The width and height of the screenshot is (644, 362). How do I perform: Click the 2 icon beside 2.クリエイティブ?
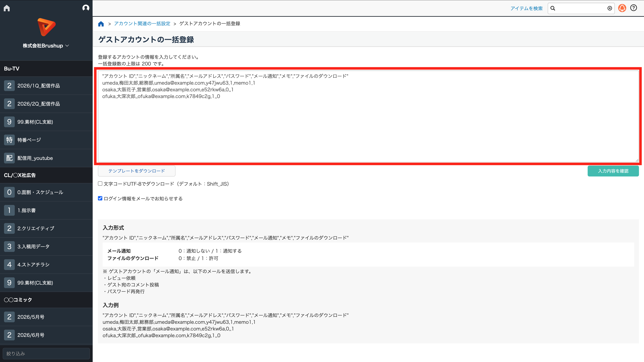[9, 228]
